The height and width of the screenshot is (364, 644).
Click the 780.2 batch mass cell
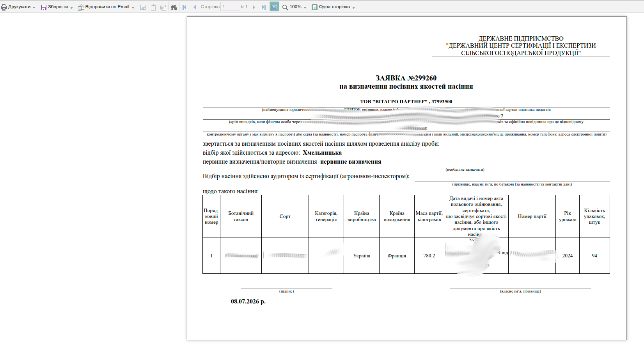click(429, 256)
